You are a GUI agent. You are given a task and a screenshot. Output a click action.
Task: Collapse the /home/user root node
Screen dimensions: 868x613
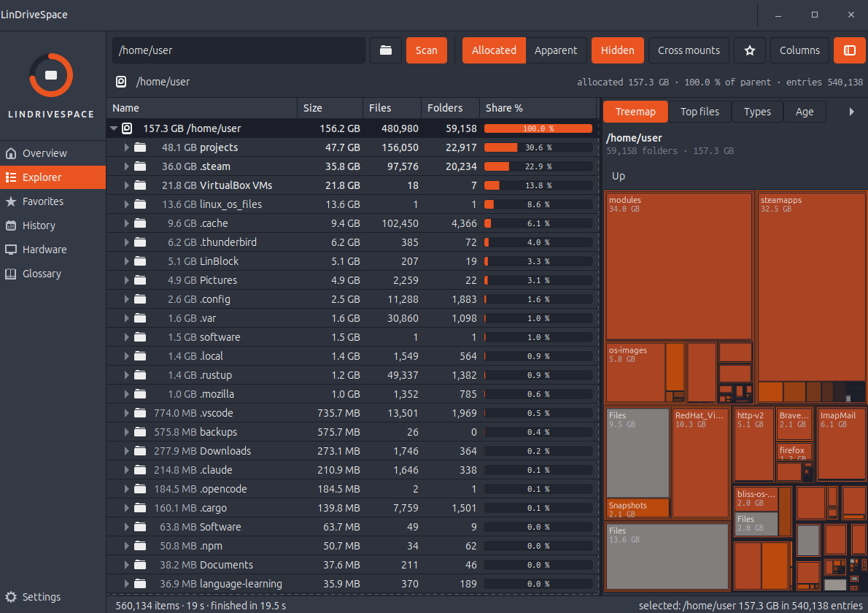coord(114,128)
